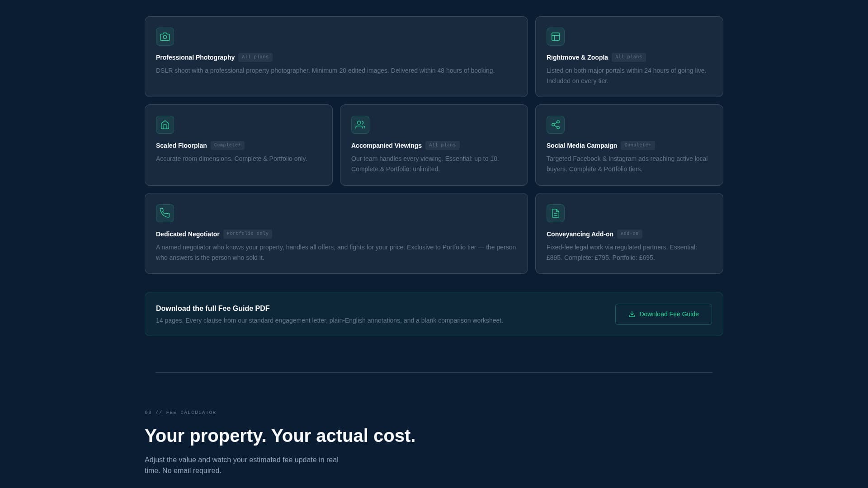
Task: Click the phone icon for Dedicated Negotiator
Action: (x=165, y=213)
